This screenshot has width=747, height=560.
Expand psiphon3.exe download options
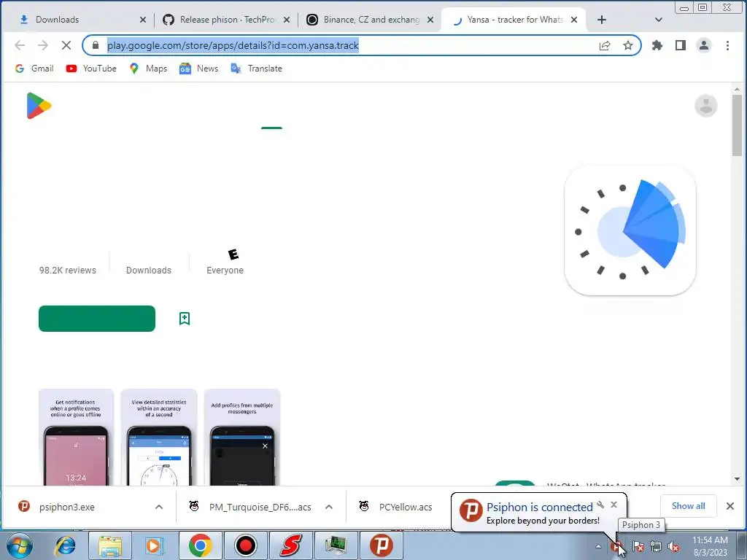click(159, 507)
